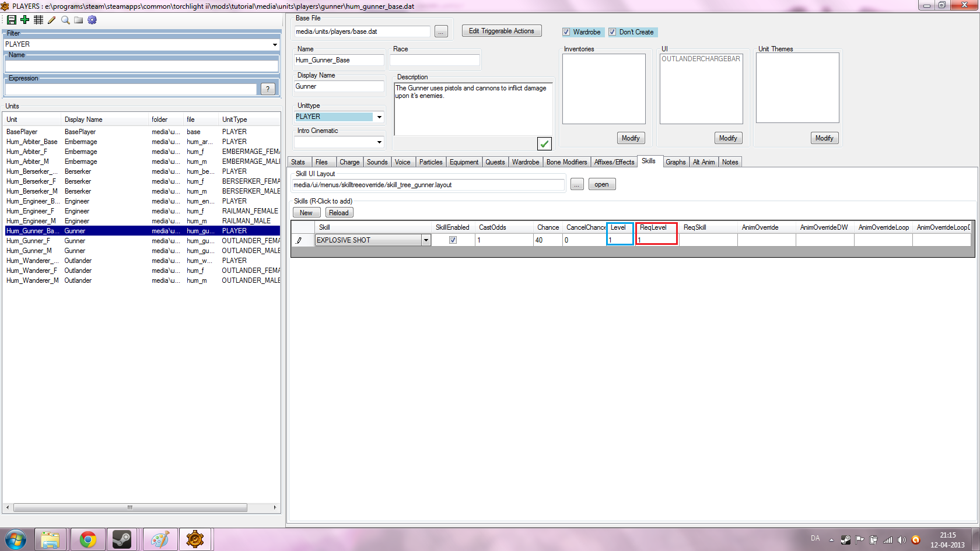Open the Unittype dropdown
The width and height of the screenshot is (980, 551).
tap(379, 117)
